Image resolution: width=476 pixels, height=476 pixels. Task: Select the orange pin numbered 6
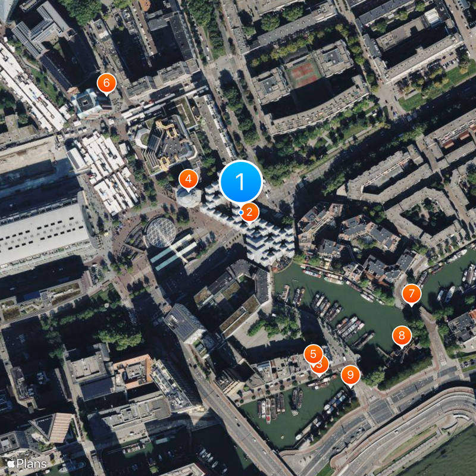tap(107, 83)
